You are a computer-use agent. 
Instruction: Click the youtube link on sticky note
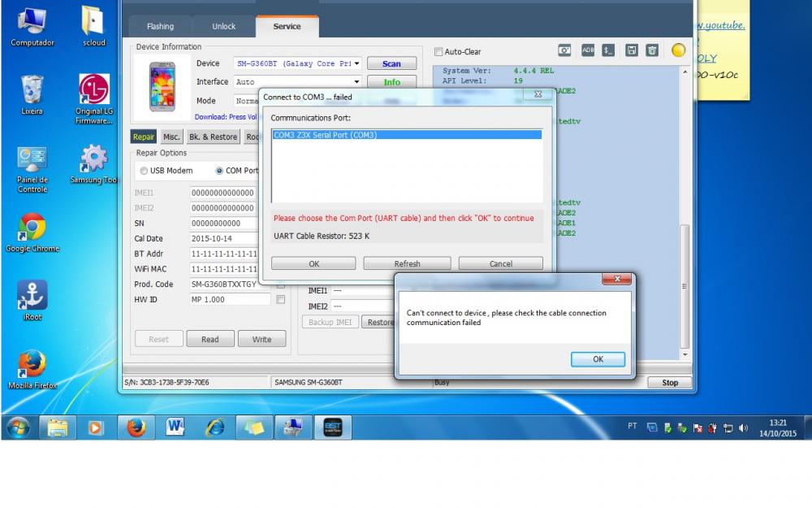(721, 25)
